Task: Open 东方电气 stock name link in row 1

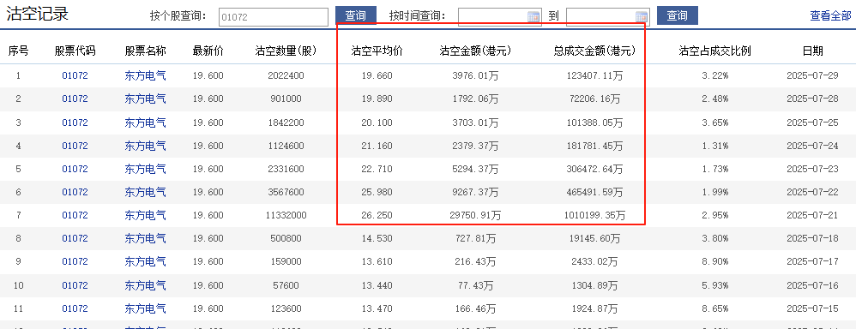Action: 145,75
